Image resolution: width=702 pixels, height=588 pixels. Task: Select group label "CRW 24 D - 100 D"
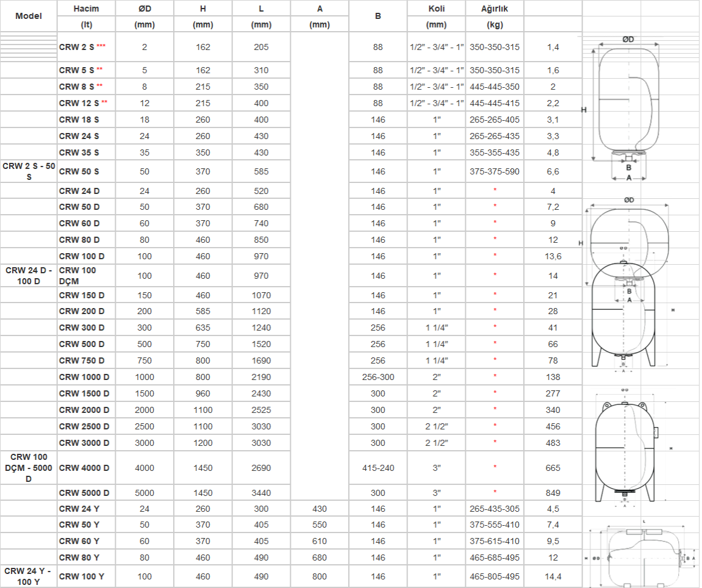pos(29,276)
